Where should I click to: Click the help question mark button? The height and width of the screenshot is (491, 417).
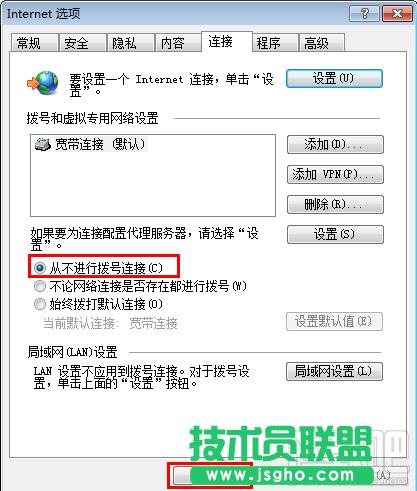pos(364,14)
